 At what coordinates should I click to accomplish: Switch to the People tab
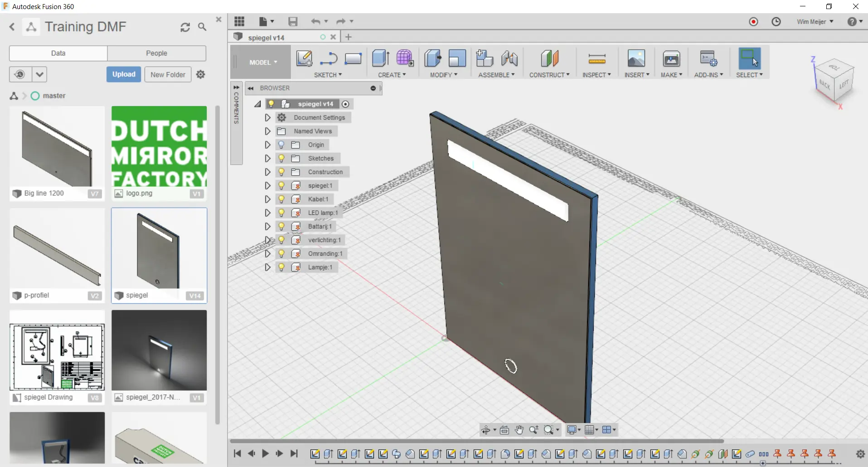(156, 53)
